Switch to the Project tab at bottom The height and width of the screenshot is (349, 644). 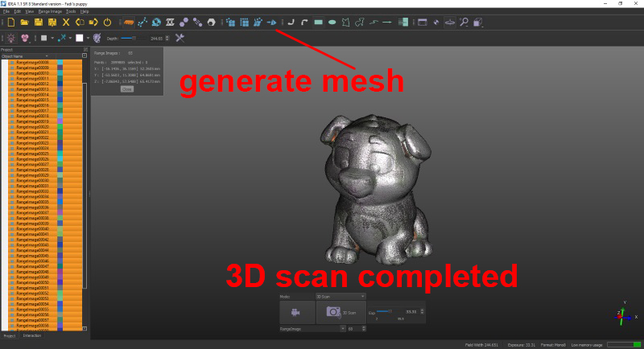point(9,335)
